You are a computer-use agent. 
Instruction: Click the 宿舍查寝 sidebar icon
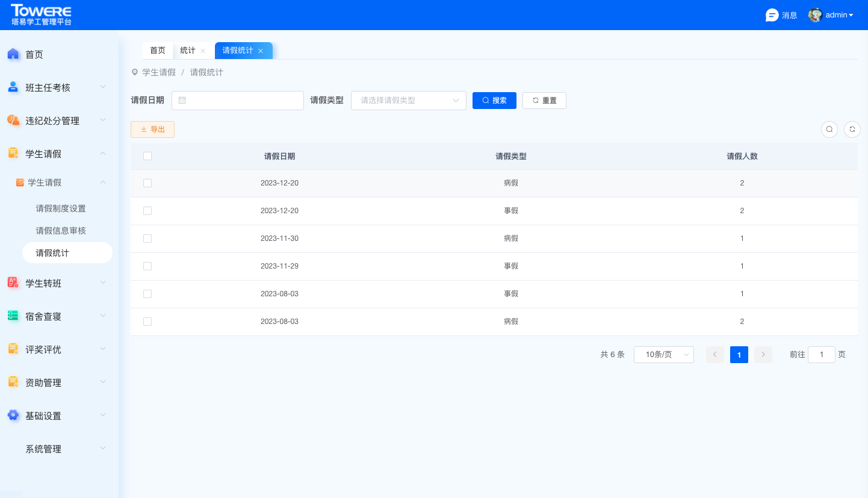13,316
